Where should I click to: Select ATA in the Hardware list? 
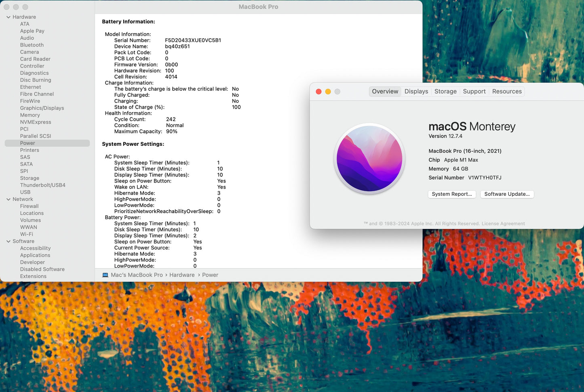tap(25, 24)
